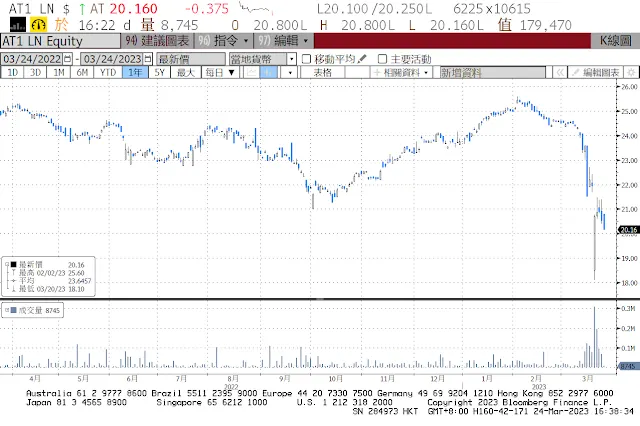Image resolution: width=640 pixels, height=426 pixels.
Task: Open the start date calendar picker icon
Action: click(x=68, y=59)
